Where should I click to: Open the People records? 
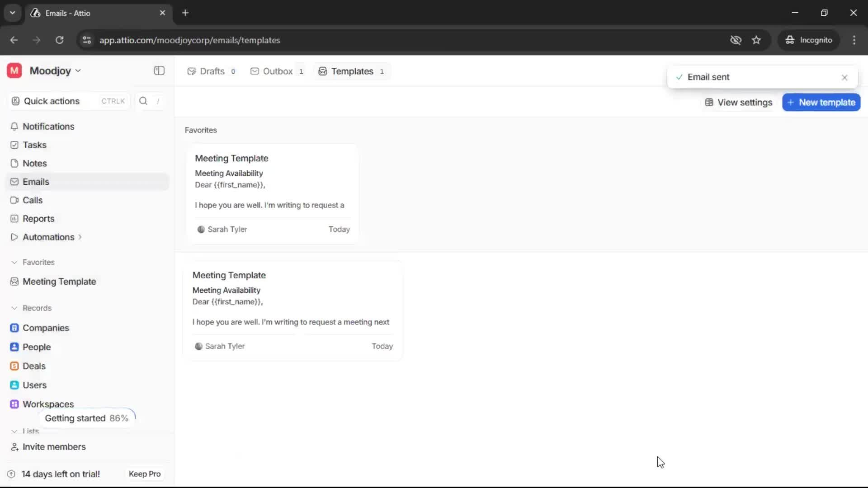(x=36, y=347)
